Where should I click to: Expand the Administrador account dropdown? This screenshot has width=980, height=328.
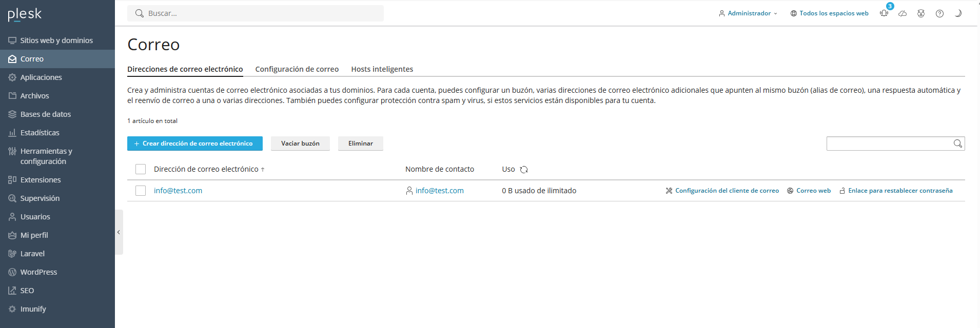[749, 13]
